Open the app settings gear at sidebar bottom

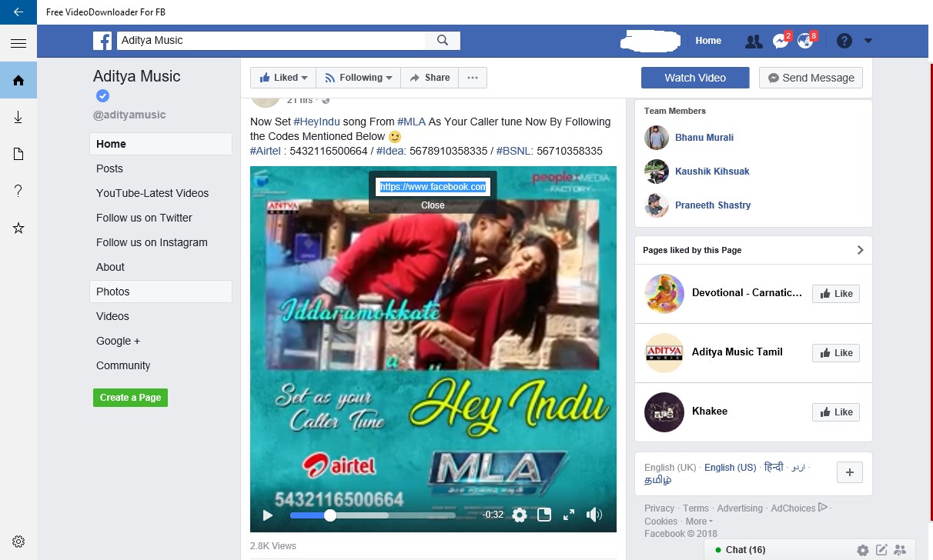[18, 542]
